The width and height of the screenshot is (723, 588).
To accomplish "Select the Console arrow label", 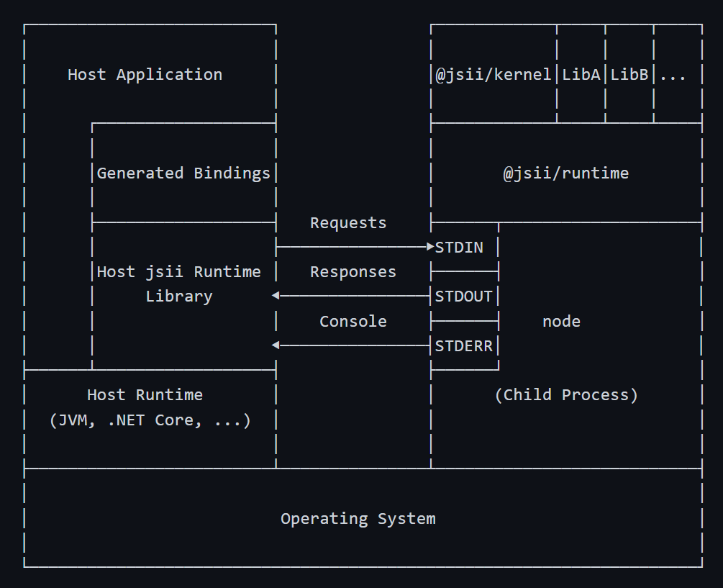I will [x=353, y=321].
